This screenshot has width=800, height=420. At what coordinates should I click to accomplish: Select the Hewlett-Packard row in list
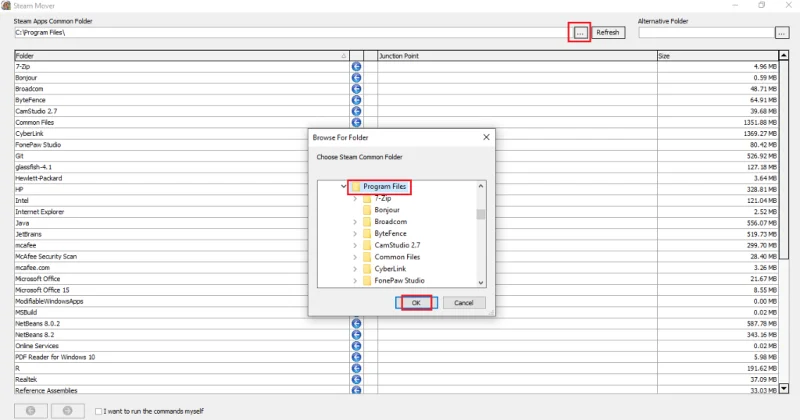coord(182,178)
